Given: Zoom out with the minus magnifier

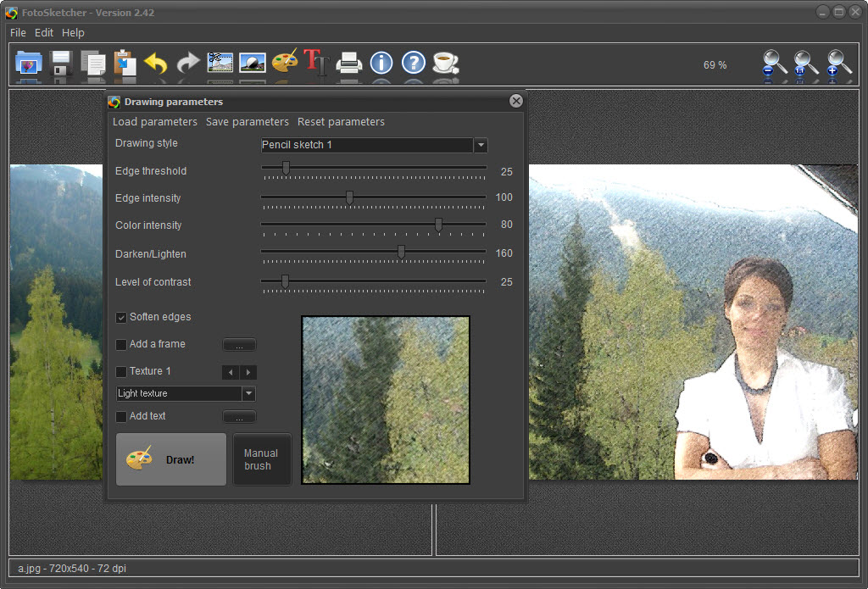Looking at the screenshot, I should pos(773,64).
